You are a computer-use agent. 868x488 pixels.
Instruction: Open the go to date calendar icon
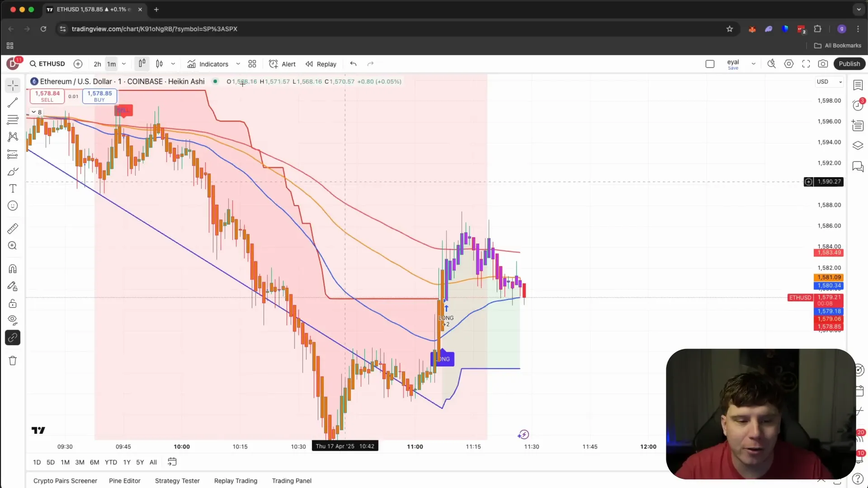172,462
